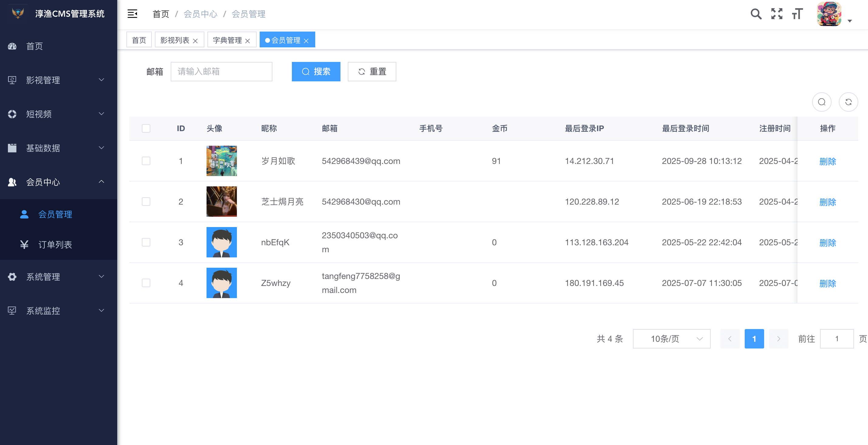Check the row checkbox for 岁月如歌
The image size is (868, 445).
coord(146,161)
